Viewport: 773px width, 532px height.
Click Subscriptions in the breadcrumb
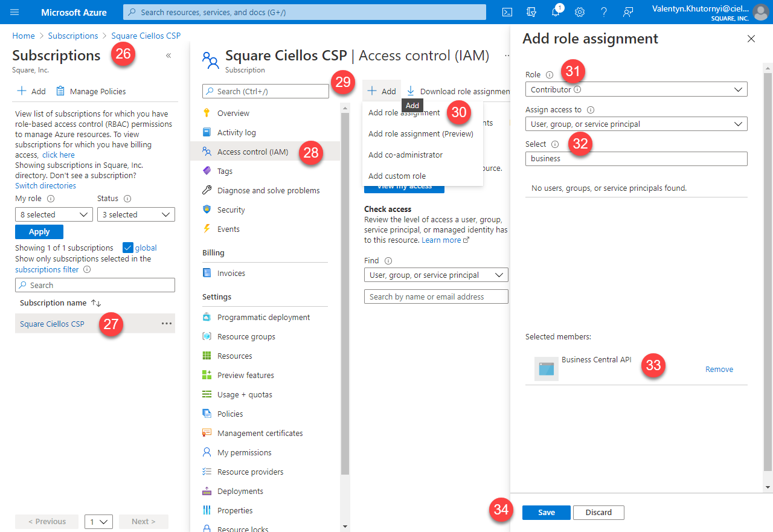coord(73,36)
